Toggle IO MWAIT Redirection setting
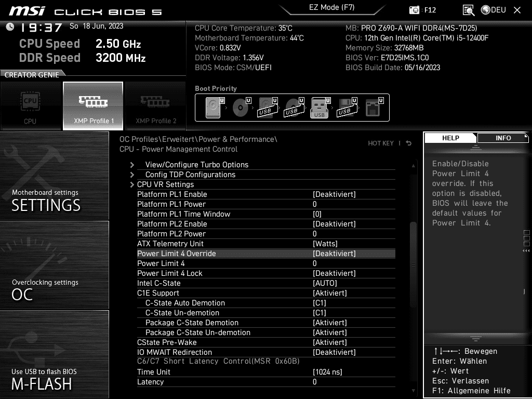Image resolution: width=532 pixels, height=399 pixels. pos(266,352)
